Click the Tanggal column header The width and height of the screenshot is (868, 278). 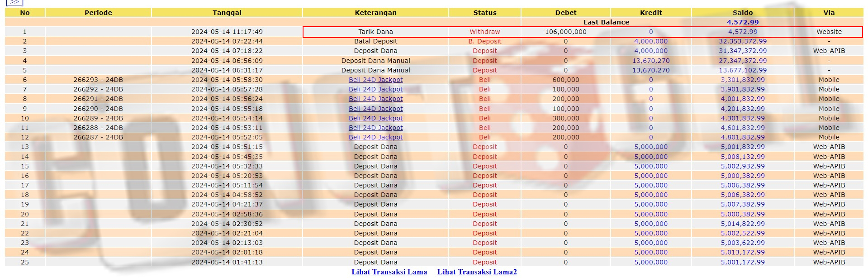coord(227,13)
